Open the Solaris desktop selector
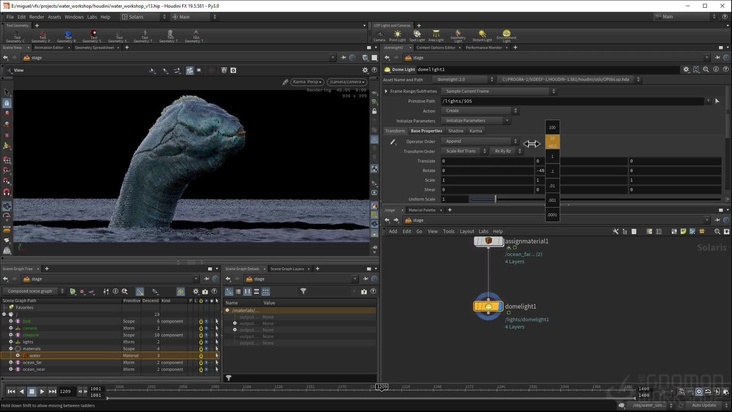This screenshot has height=412, width=732. (144, 17)
